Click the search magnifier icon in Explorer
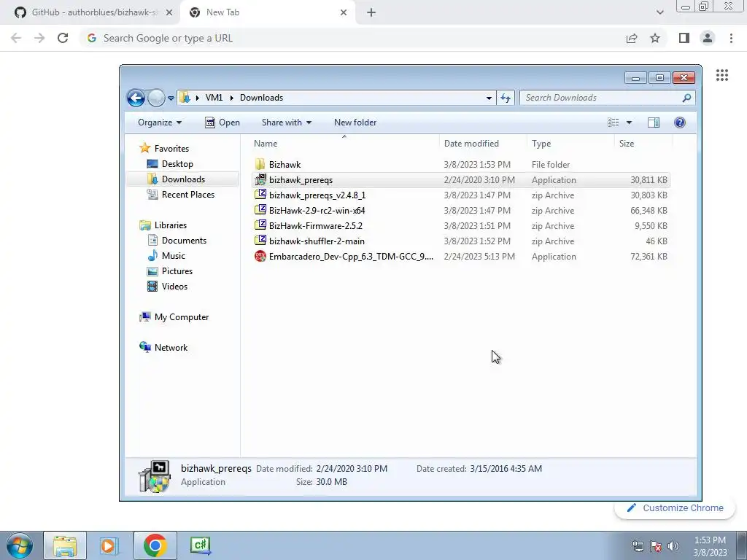 686,98
